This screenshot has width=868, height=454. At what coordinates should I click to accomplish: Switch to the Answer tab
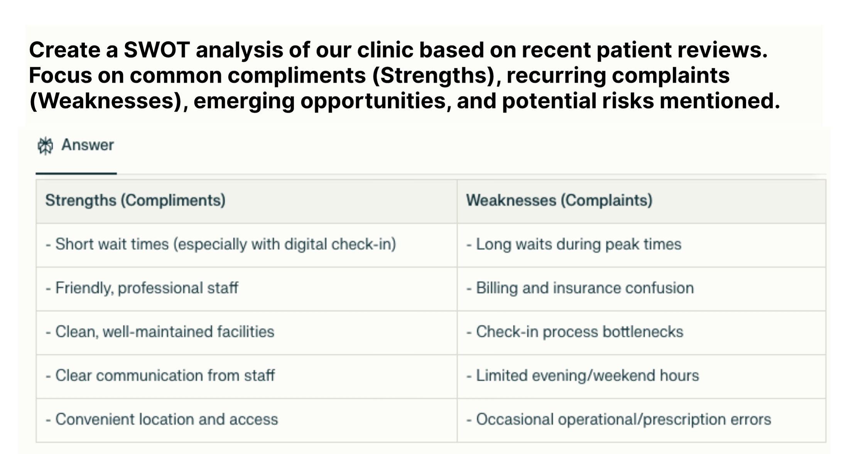pyautogui.click(x=76, y=145)
